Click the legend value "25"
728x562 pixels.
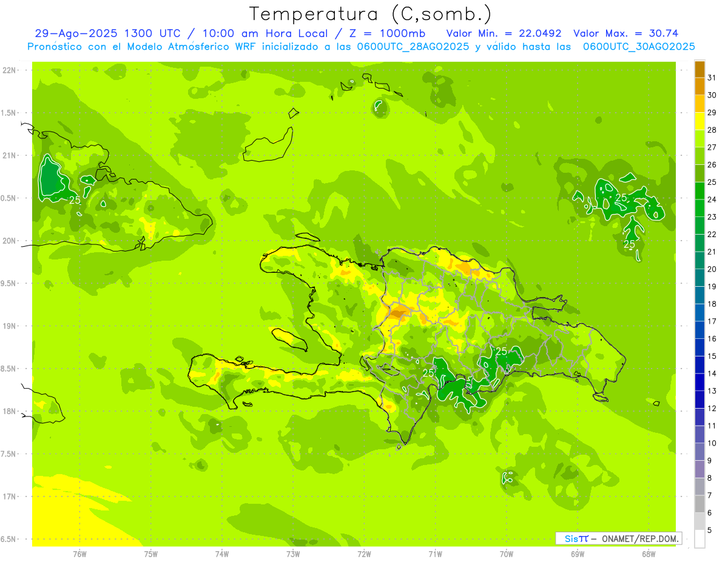click(x=712, y=182)
